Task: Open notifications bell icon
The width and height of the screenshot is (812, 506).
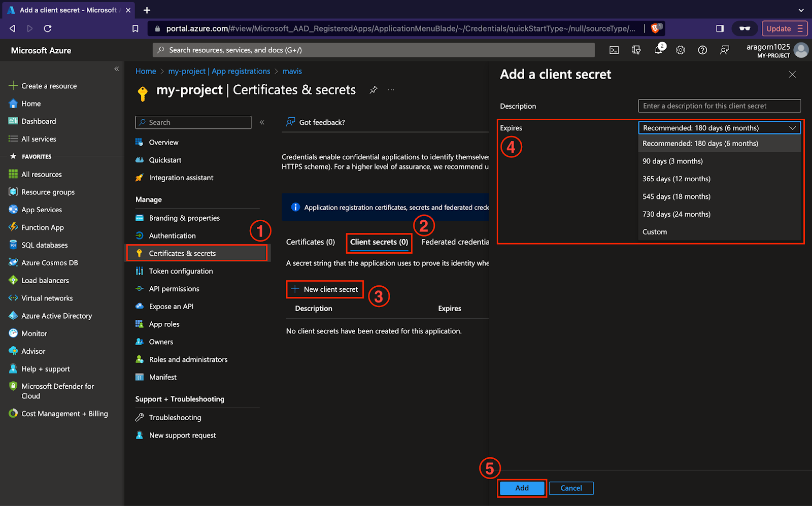Action: click(x=659, y=50)
